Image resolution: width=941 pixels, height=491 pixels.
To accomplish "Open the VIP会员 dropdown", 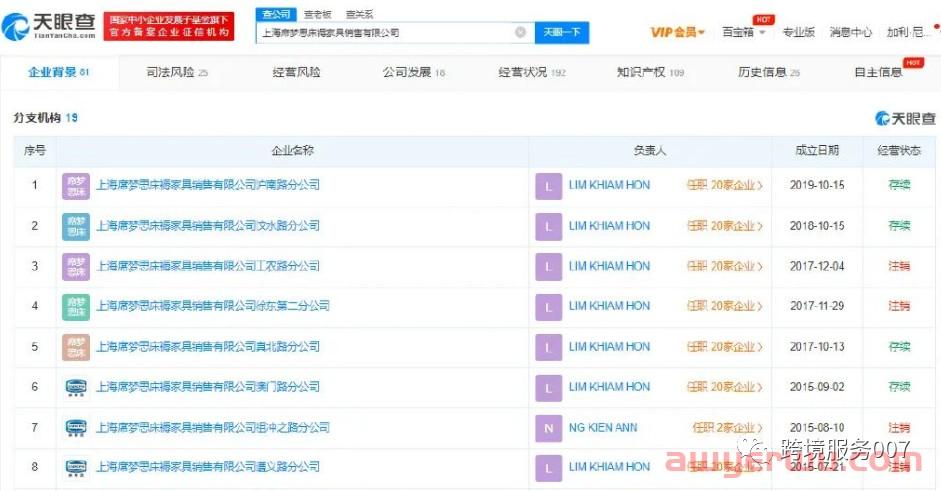I will (x=678, y=32).
